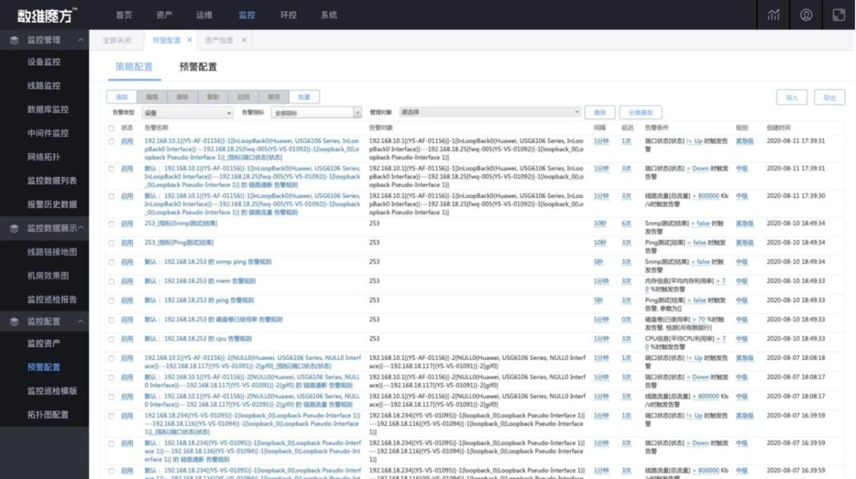
Task: Check the row for 192.168.18.253 cpu rule
Action: point(111,339)
